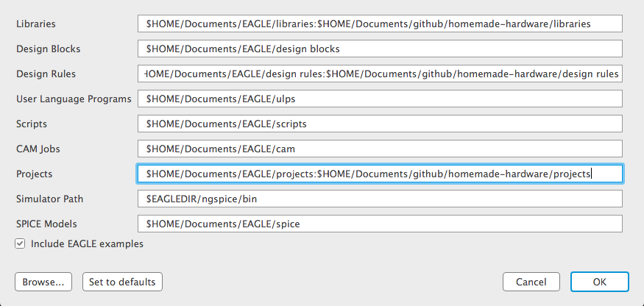Cancel the directories dialog
This screenshot has height=306, width=644.
[531, 282]
